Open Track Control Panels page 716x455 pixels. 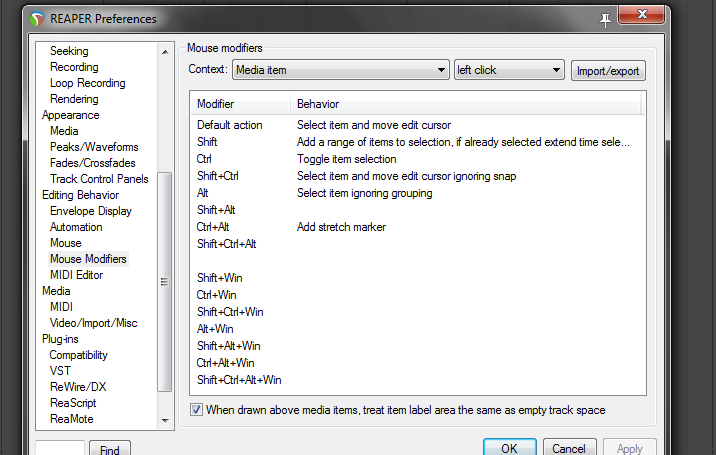99,179
